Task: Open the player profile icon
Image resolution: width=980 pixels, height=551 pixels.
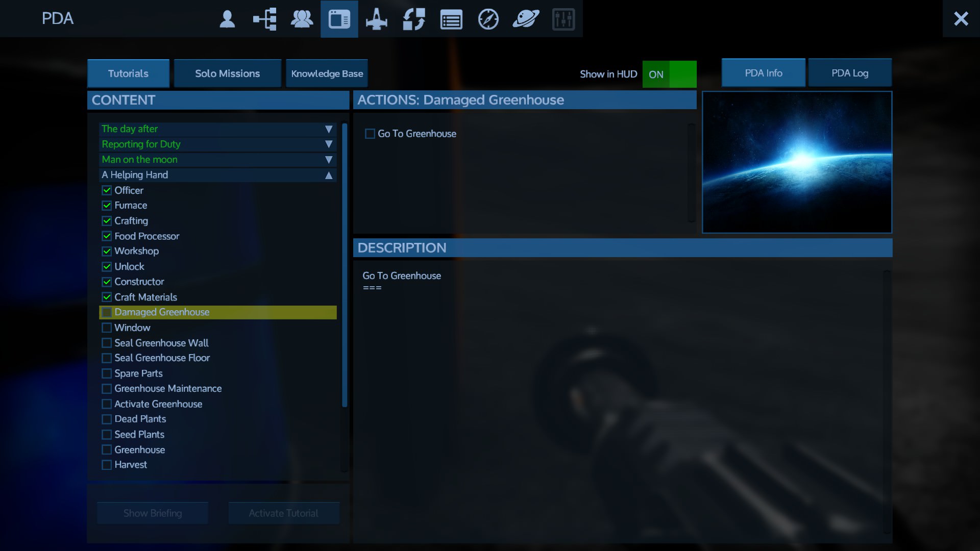Action: pyautogui.click(x=227, y=19)
